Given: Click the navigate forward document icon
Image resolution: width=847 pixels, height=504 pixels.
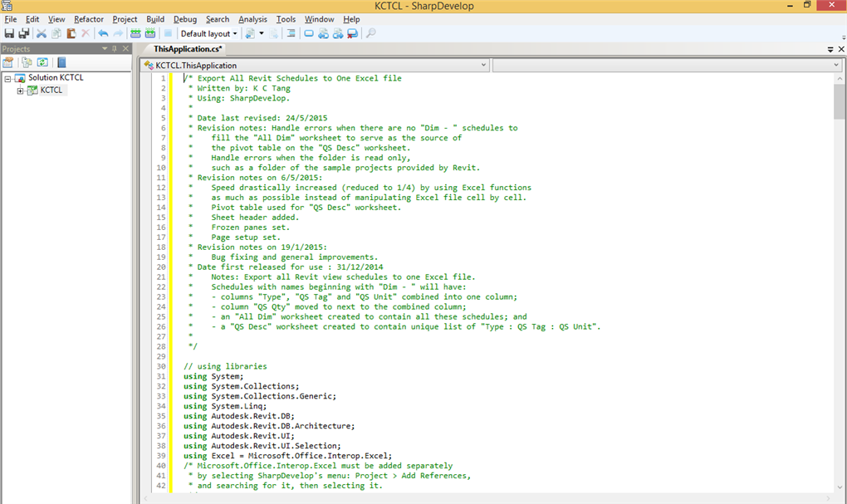Looking at the screenshot, I should (274, 33).
